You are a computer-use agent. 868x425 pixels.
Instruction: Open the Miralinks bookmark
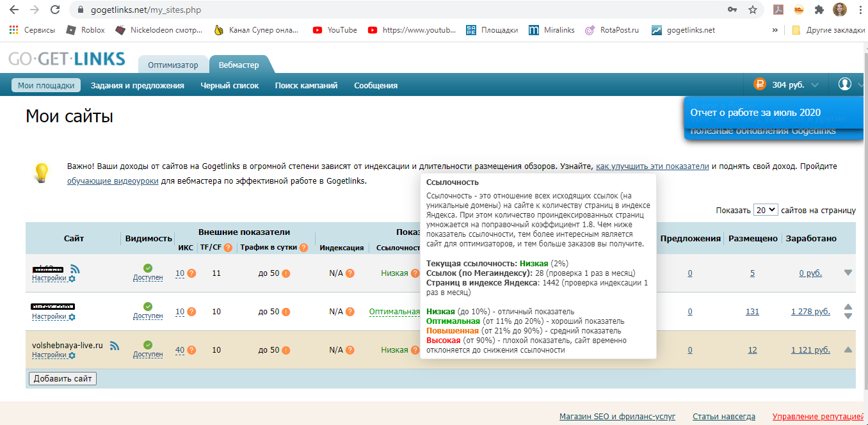pyautogui.click(x=551, y=30)
